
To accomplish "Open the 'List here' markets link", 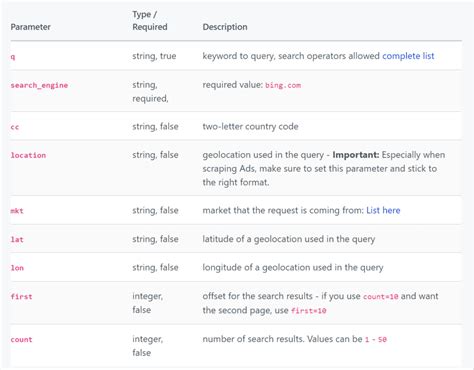I will pyautogui.click(x=383, y=210).
